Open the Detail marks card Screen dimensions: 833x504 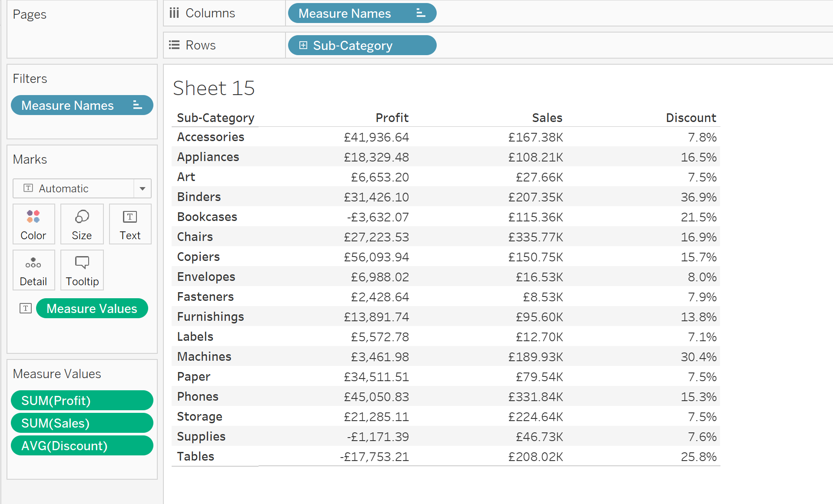tap(33, 270)
